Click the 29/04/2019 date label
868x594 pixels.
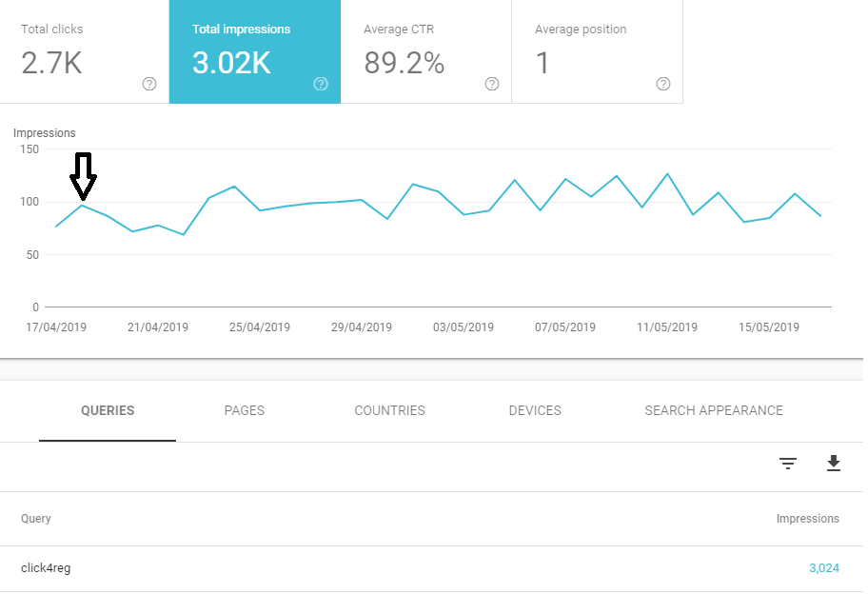362,327
